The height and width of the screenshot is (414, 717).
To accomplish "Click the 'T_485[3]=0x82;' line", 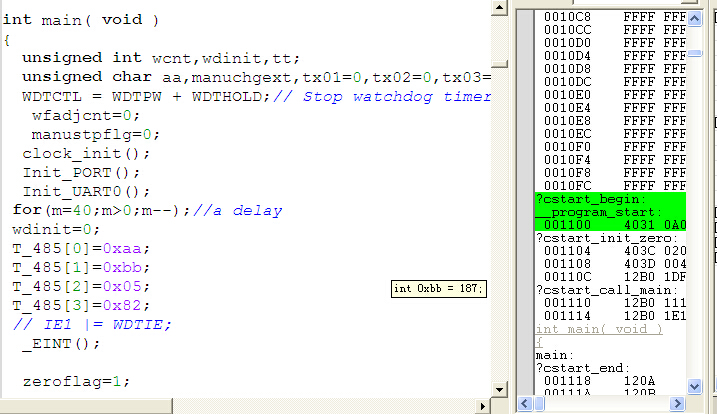I will [x=81, y=305].
